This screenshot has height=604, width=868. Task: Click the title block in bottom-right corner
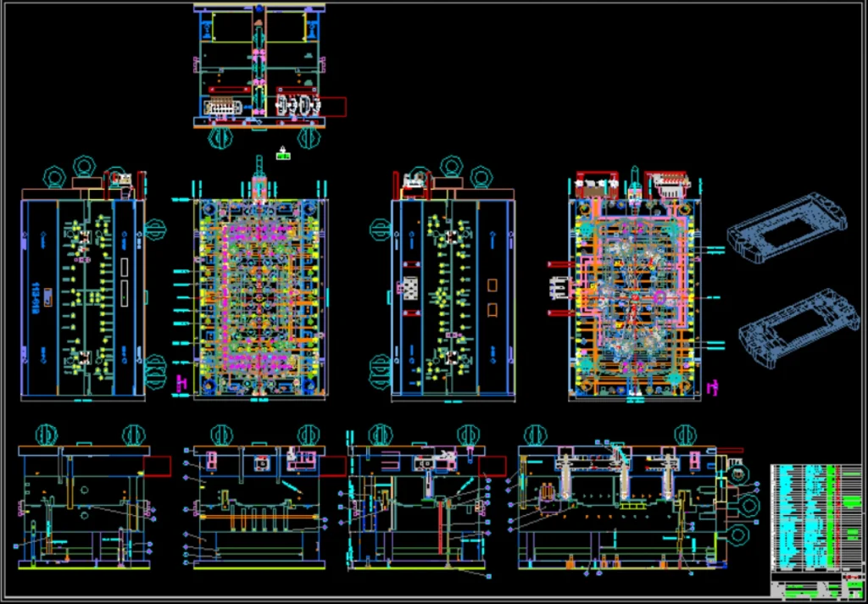(x=815, y=585)
